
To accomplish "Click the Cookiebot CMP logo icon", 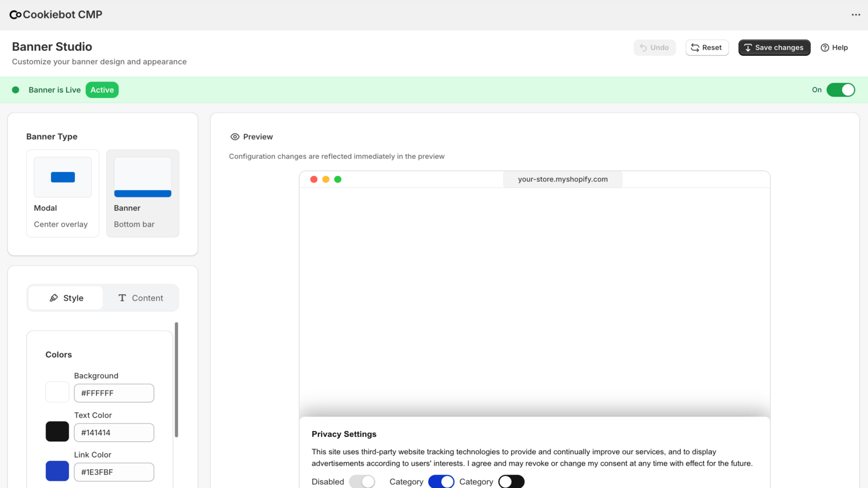I will pos(15,15).
